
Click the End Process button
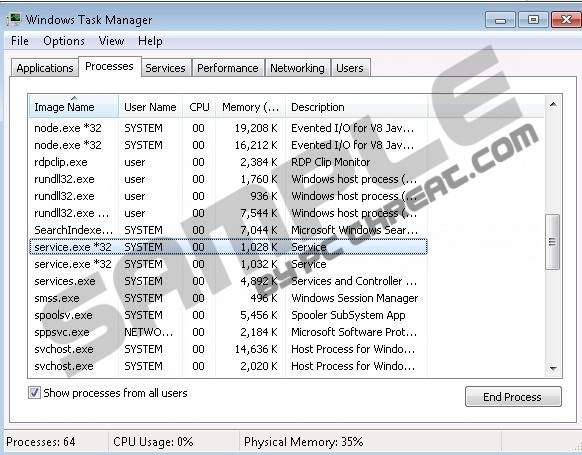[x=513, y=397]
